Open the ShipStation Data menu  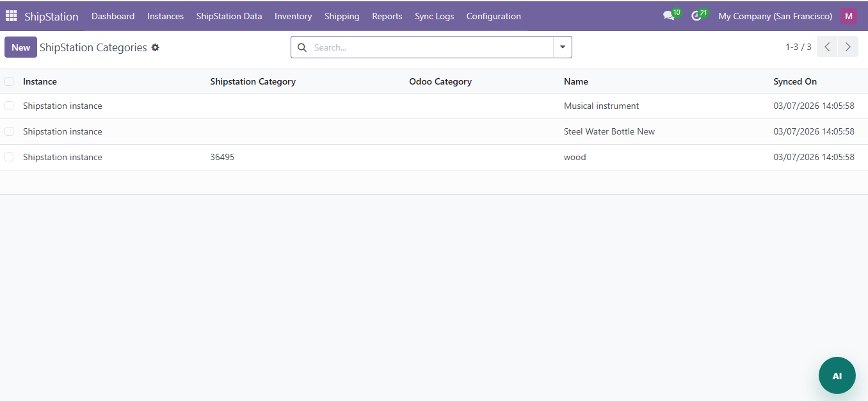pos(229,16)
